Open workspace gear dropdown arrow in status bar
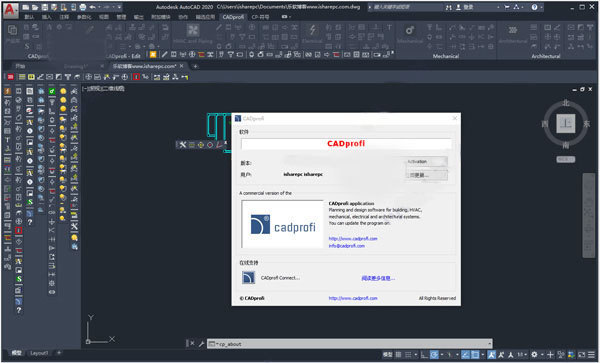 pyautogui.click(x=541, y=355)
